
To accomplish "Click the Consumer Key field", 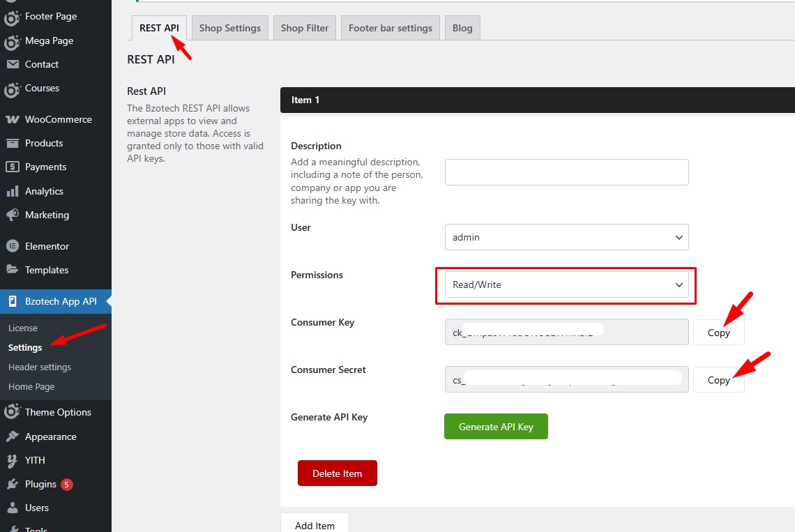I will click(x=566, y=332).
